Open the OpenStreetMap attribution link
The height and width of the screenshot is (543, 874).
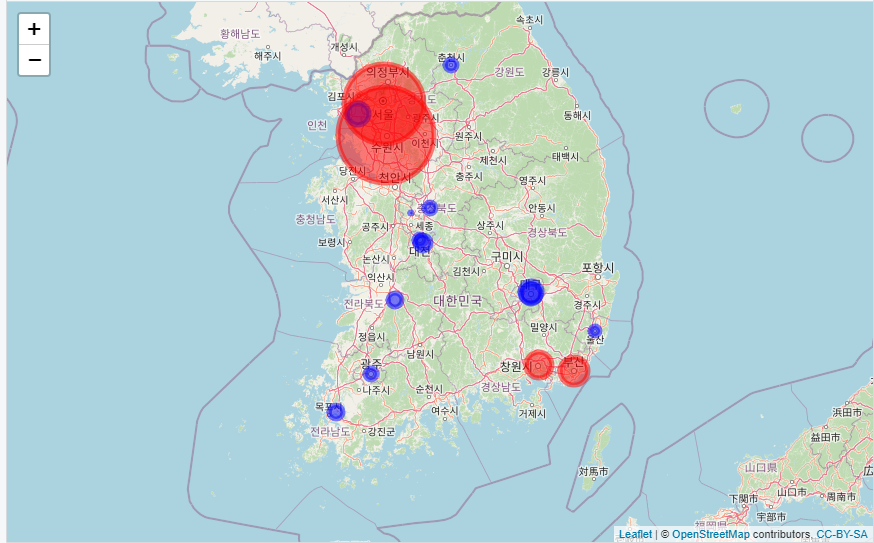point(711,534)
